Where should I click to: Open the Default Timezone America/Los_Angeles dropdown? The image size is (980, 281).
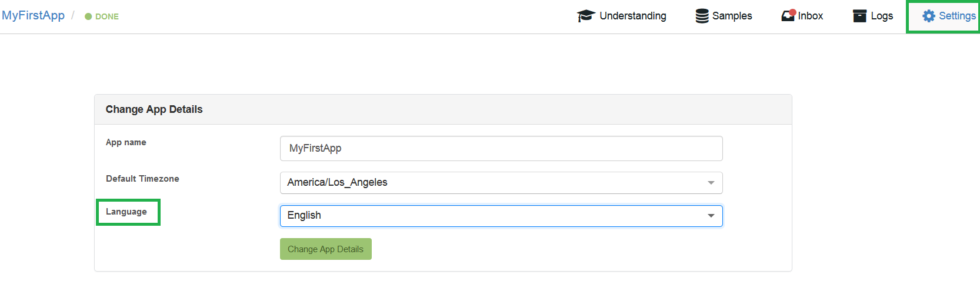click(x=494, y=183)
